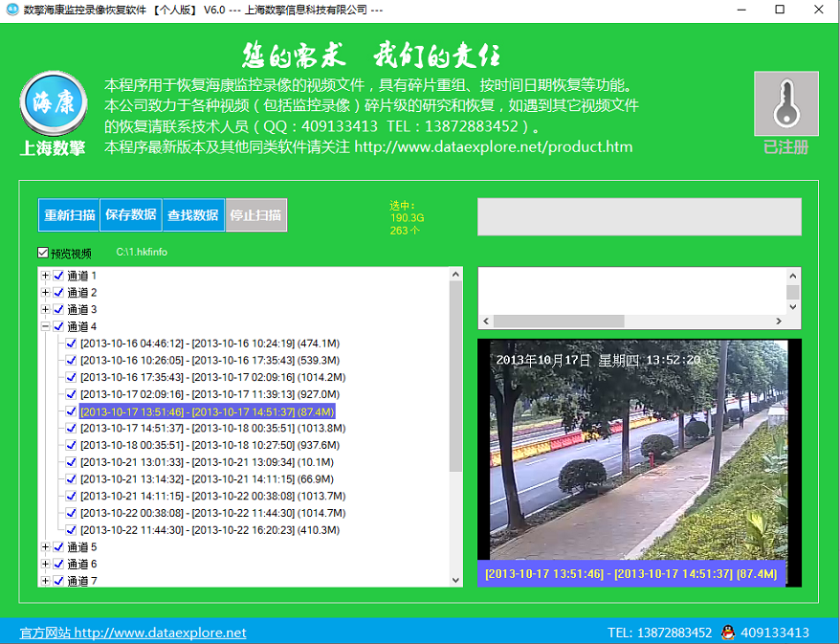The height and width of the screenshot is (644, 840).
Task: Click the scan progress bar
Action: point(639,216)
